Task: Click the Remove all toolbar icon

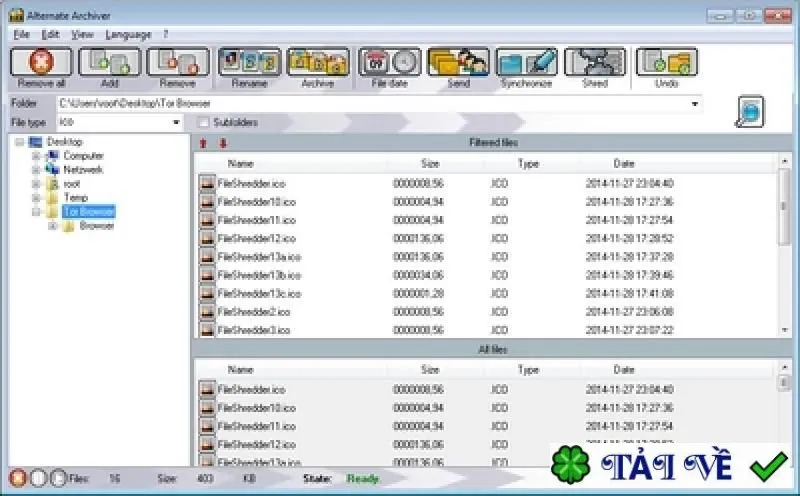Action: [41, 62]
